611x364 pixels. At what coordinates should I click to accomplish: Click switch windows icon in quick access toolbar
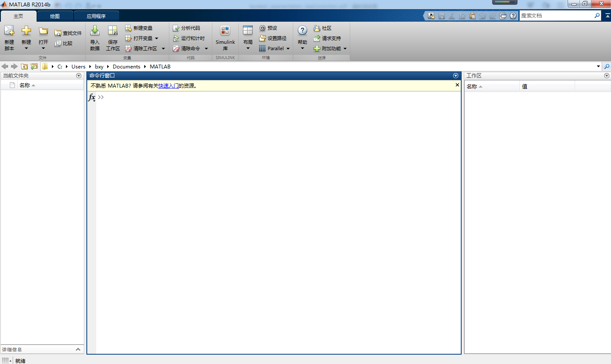coord(503,16)
